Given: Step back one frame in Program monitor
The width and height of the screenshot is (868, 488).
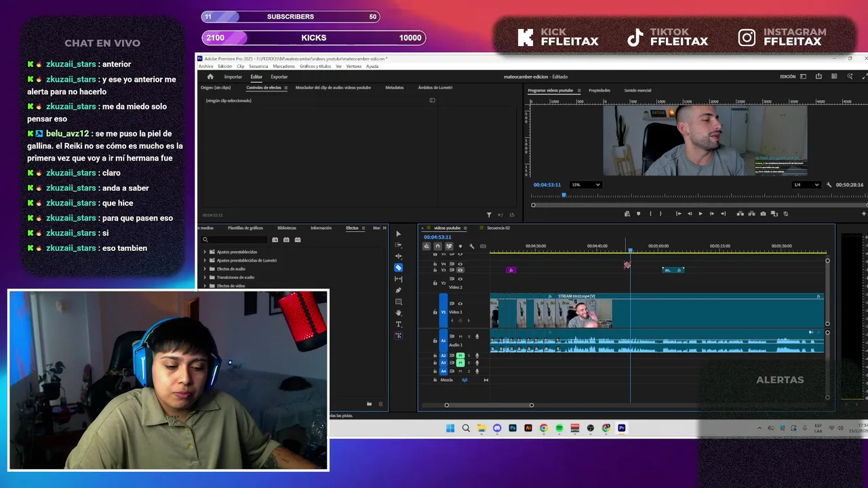Looking at the screenshot, I should (690, 213).
